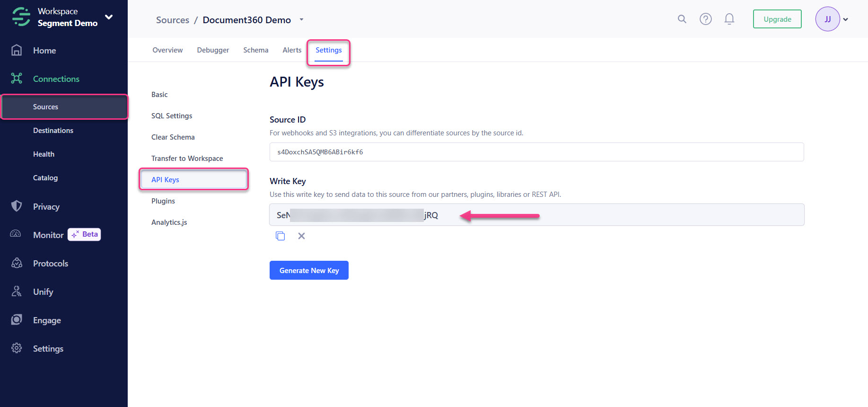Click the help question mark icon
The image size is (868, 407).
(x=706, y=19)
